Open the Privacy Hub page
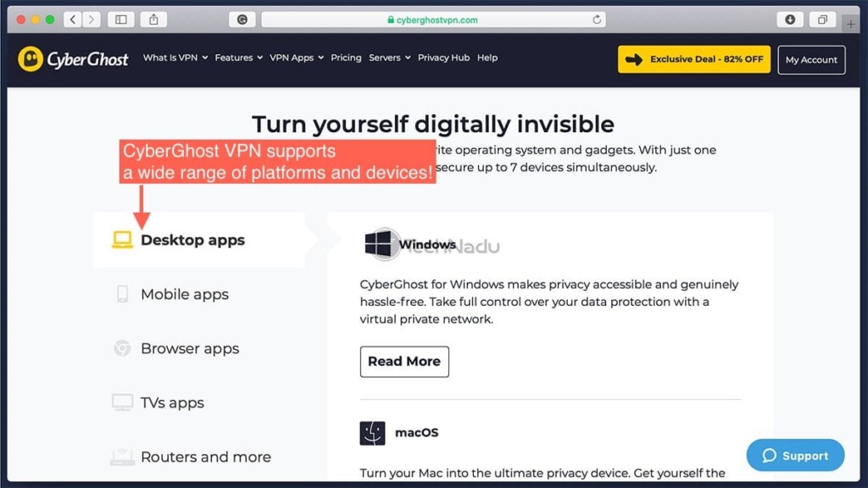Screen dimensions: 868x488 point(443,58)
